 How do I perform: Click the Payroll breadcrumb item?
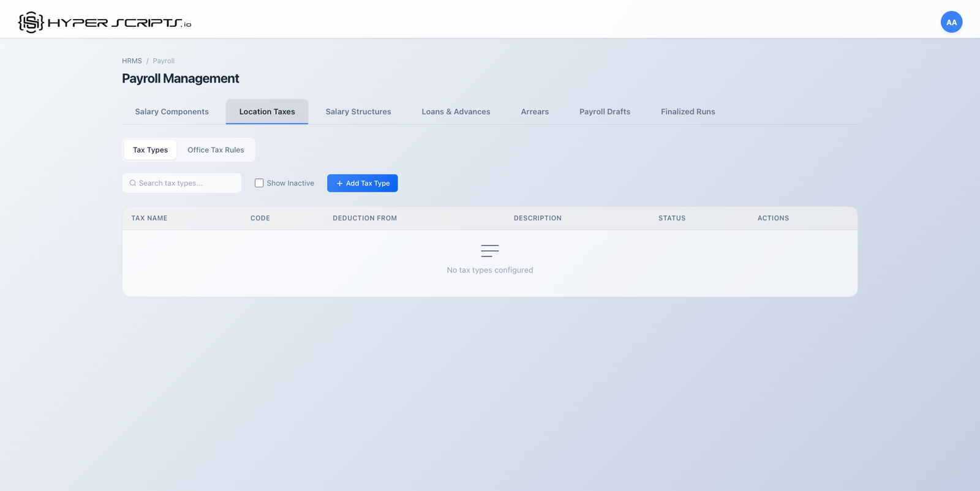(164, 61)
